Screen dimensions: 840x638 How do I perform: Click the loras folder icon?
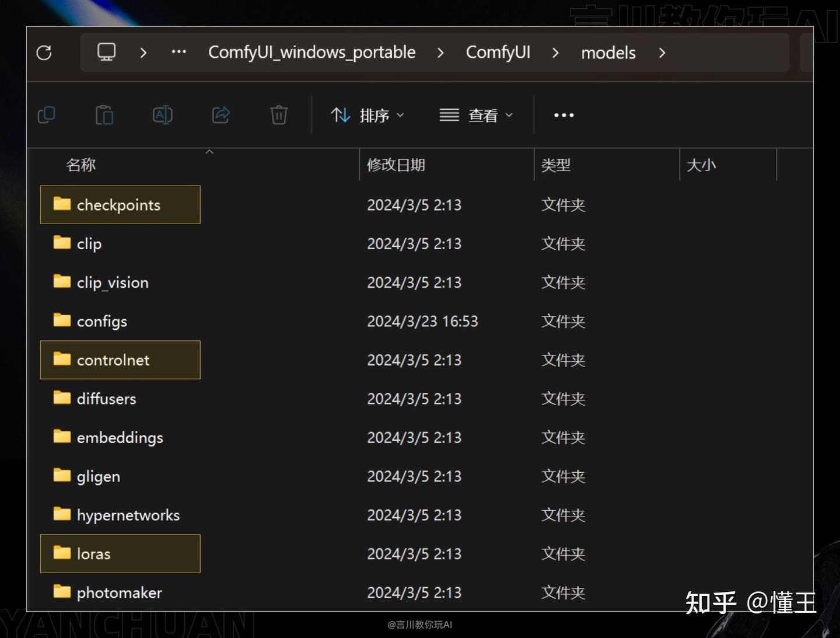click(x=62, y=552)
